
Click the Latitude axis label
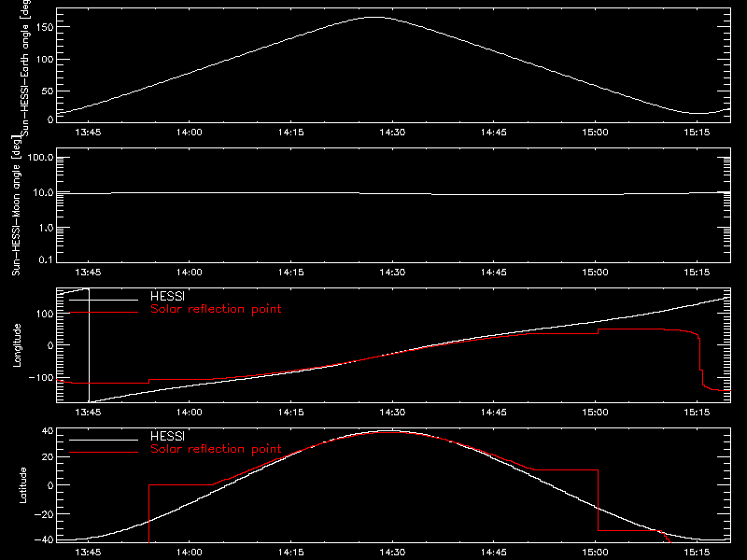coord(22,485)
